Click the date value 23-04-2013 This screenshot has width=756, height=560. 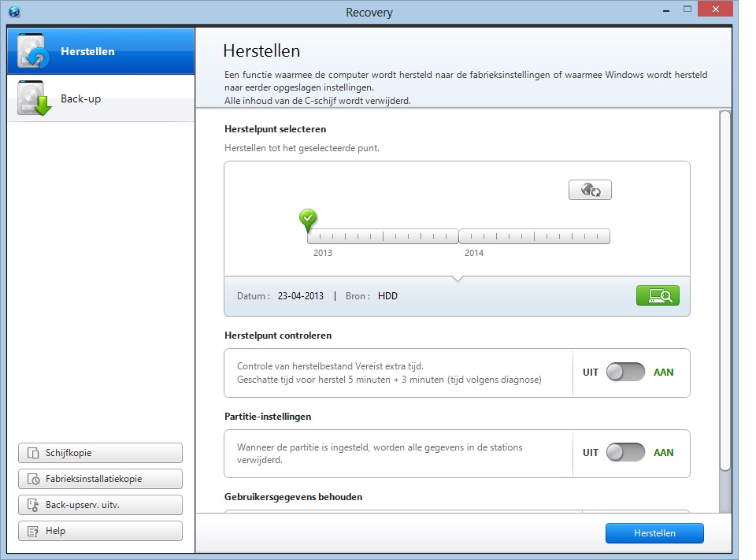pos(300,296)
